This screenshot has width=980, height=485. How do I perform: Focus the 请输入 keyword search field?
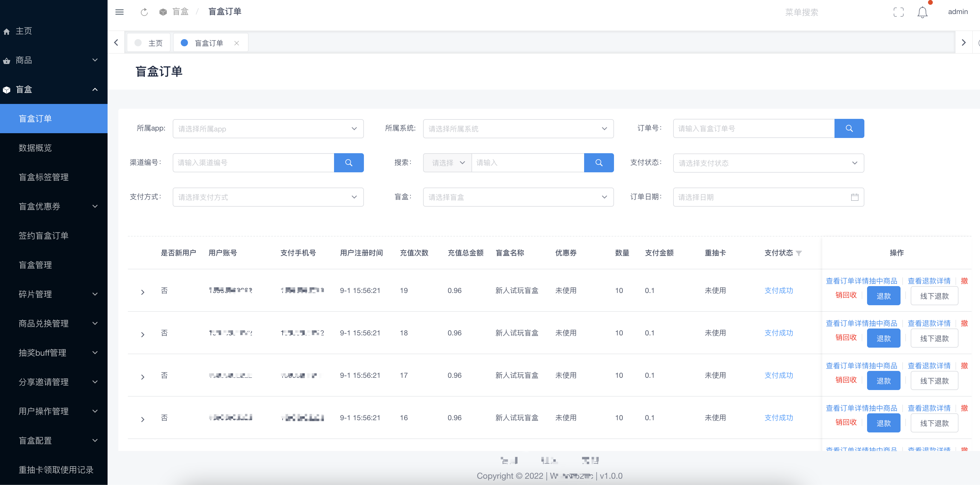click(x=528, y=163)
